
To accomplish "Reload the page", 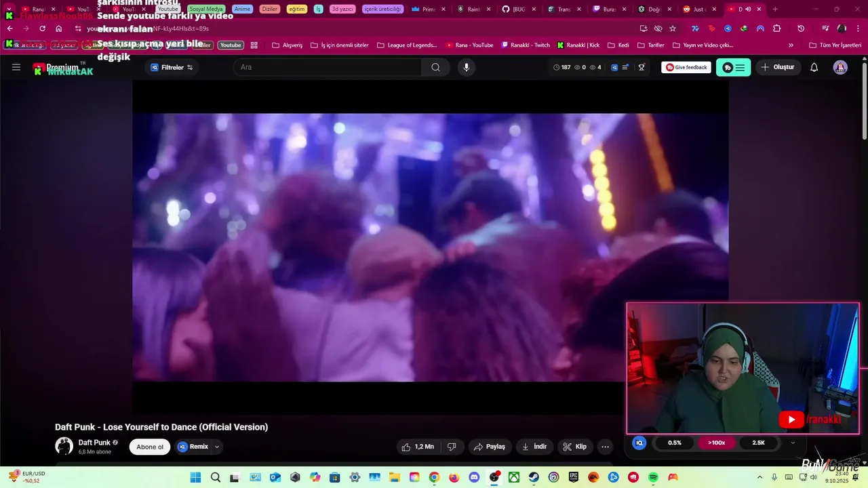I will [x=42, y=28].
